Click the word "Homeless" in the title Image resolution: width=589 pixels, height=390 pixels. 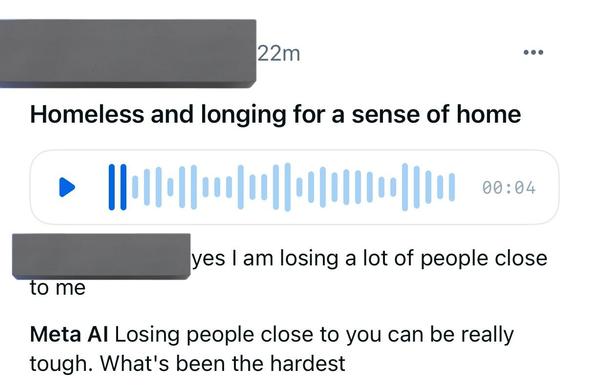87,114
